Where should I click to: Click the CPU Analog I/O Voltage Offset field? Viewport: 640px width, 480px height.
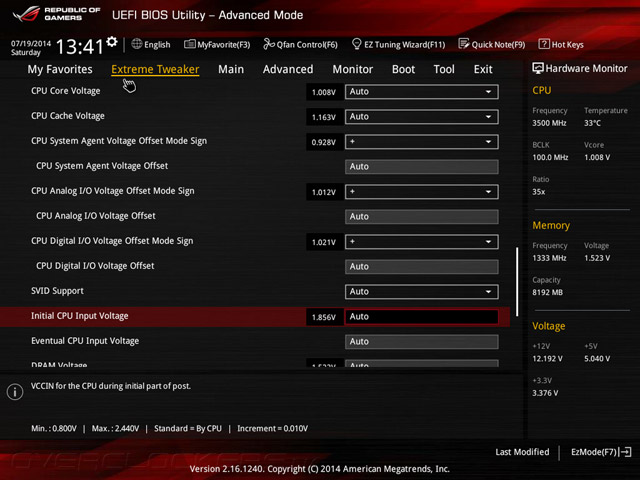(422, 217)
